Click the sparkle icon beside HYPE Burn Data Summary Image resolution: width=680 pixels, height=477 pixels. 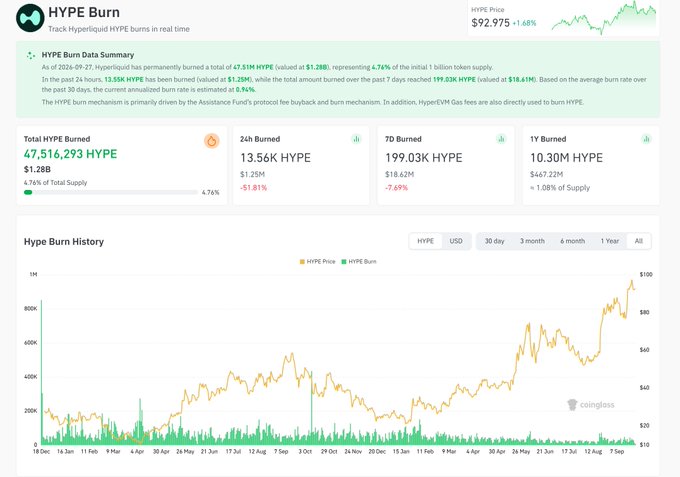(30, 56)
